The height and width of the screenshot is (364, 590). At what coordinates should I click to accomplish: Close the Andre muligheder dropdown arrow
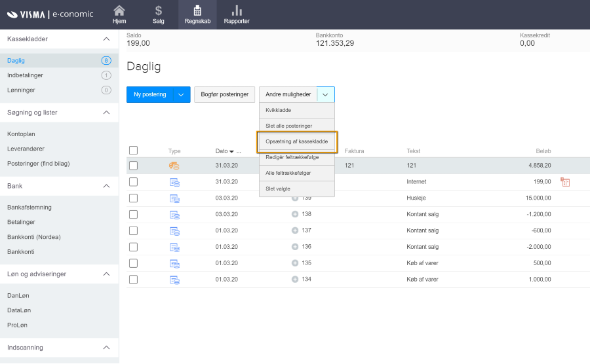point(325,95)
